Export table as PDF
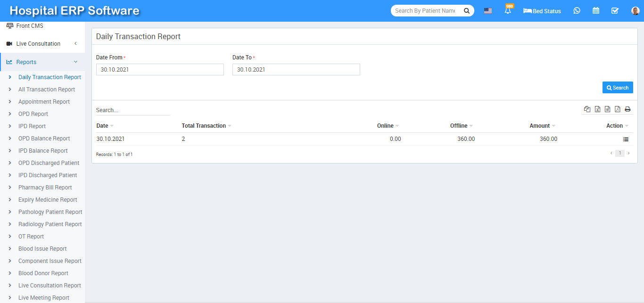The height and width of the screenshot is (303, 644). pyautogui.click(x=617, y=109)
